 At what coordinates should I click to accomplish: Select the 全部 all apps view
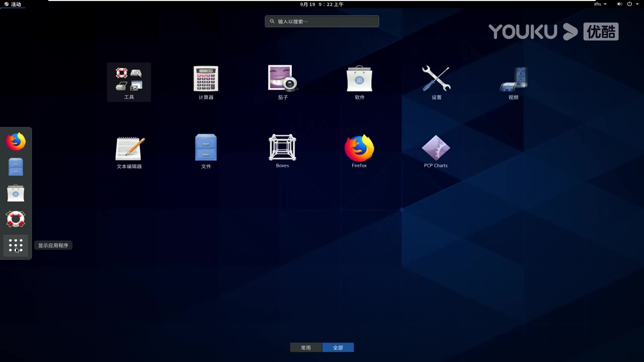click(338, 347)
